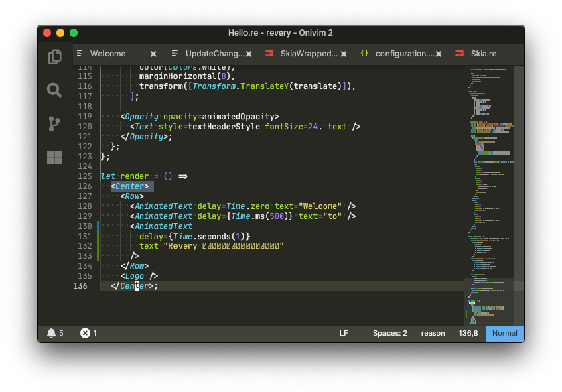Select the Skia.re tab

click(483, 54)
